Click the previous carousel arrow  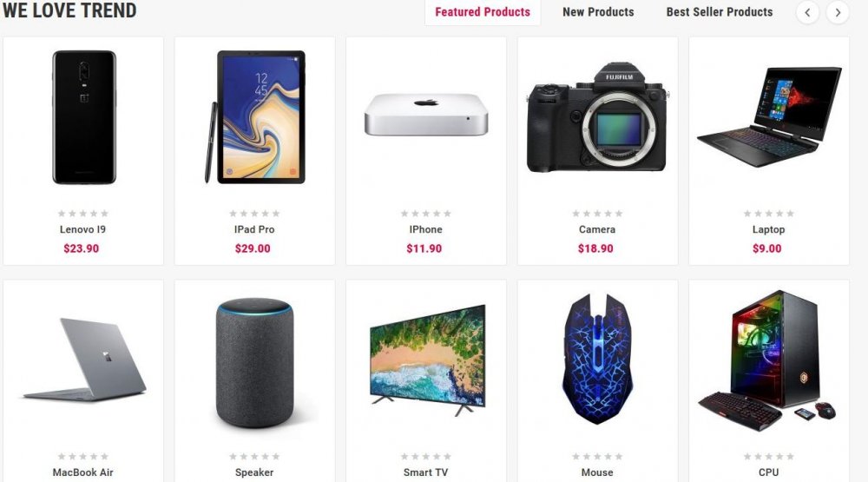(x=807, y=12)
